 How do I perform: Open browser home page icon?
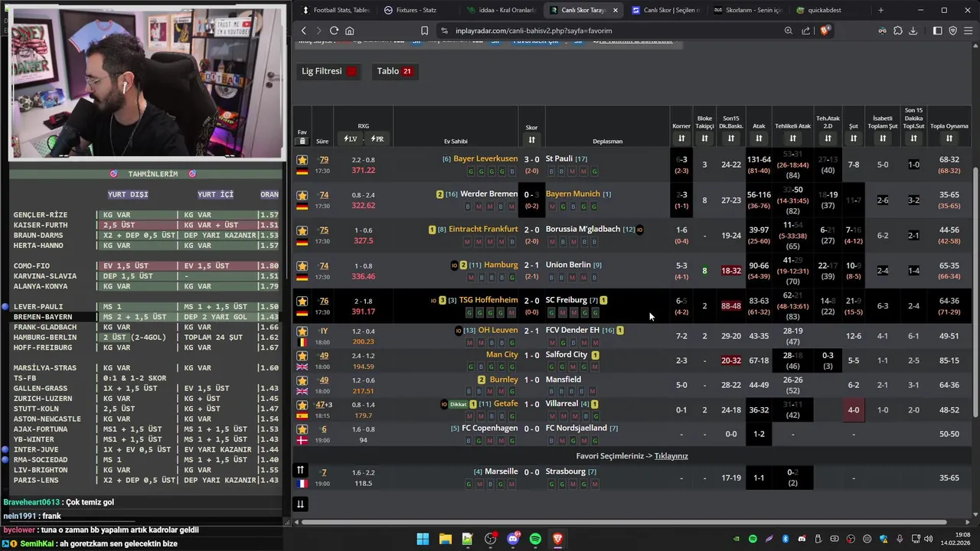349,31
